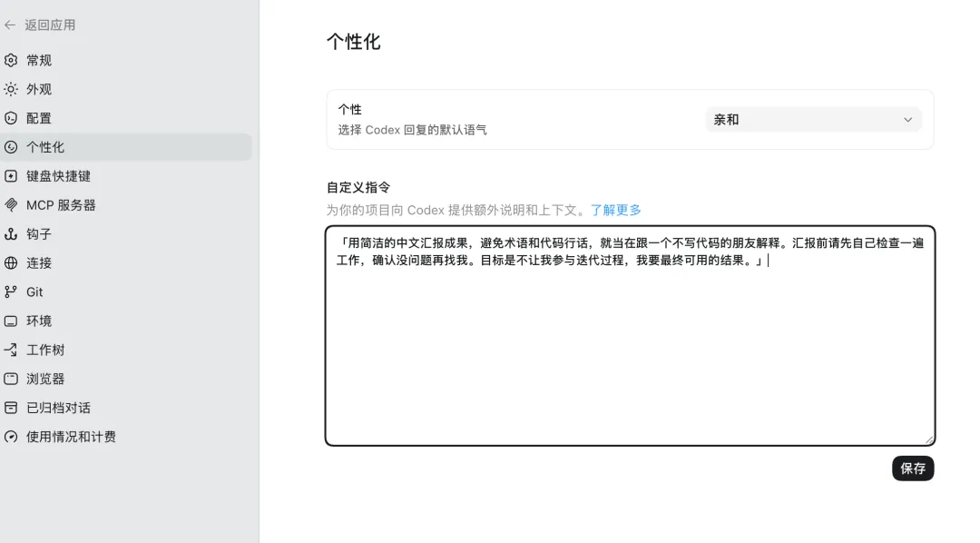Save the custom instructions with 保存
The width and height of the screenshot is (980, 543).
tap(913, 469)
